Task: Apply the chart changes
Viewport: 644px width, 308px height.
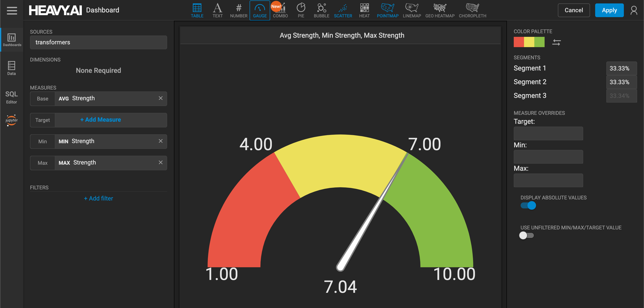Action: [x=609, y=10]
